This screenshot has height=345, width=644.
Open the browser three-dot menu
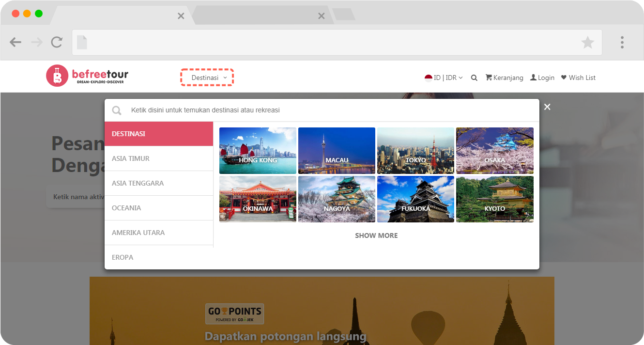[622, 42]
